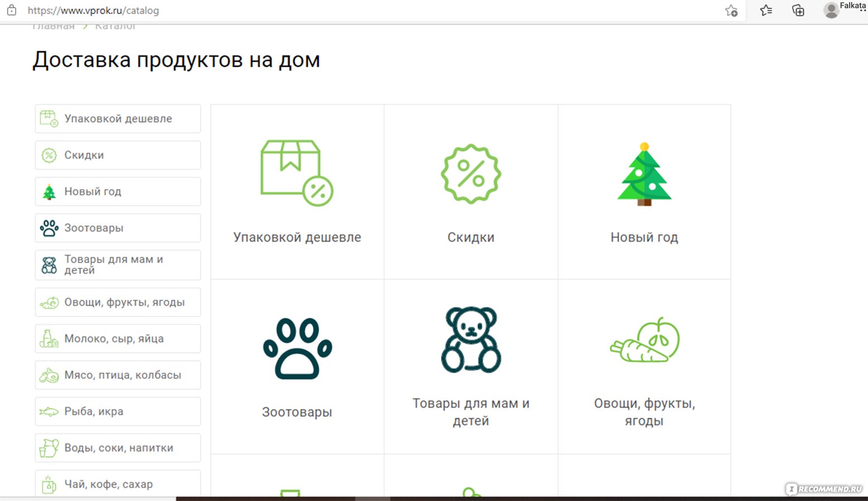The height and width of the screenshot is (501, 868).
Task: Click the sidebar 'Упаковкой дешевле' box icon
Action: pyautogui.click(x=49, y=118)
